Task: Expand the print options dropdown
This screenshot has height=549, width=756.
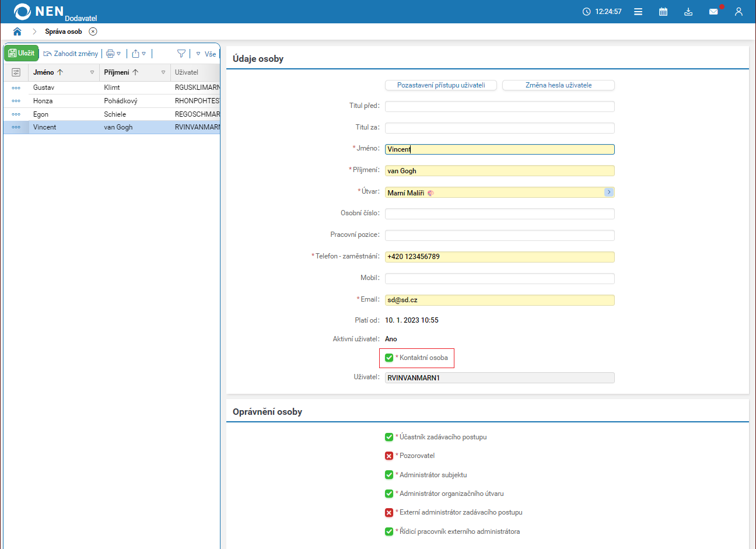Action: (118, 54)
